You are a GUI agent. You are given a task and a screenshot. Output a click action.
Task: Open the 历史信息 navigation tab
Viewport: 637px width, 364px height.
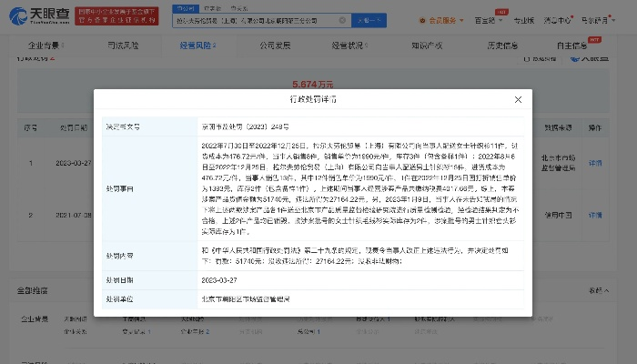pyautogui.click(x=502, y=45)
